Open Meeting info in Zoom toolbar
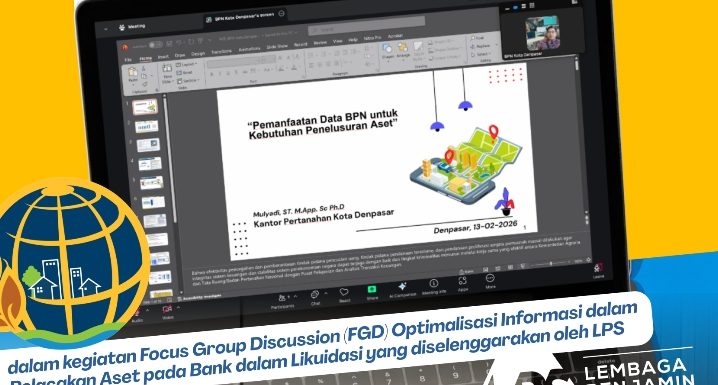This screenshot has height=385, width=718. pos(433,287)
